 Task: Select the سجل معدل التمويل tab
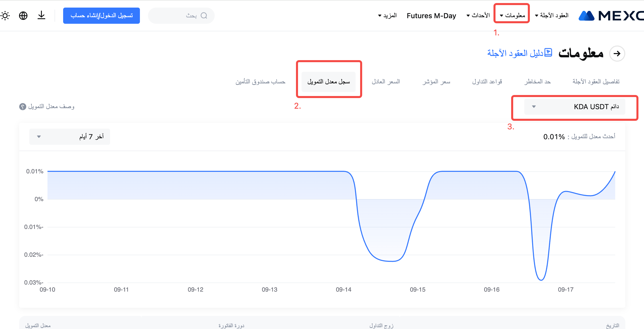329,82
